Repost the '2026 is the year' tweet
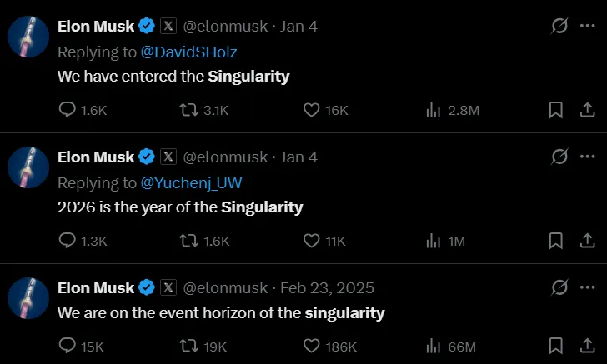Screen dimensions: 607x364 tap(189, 241)
